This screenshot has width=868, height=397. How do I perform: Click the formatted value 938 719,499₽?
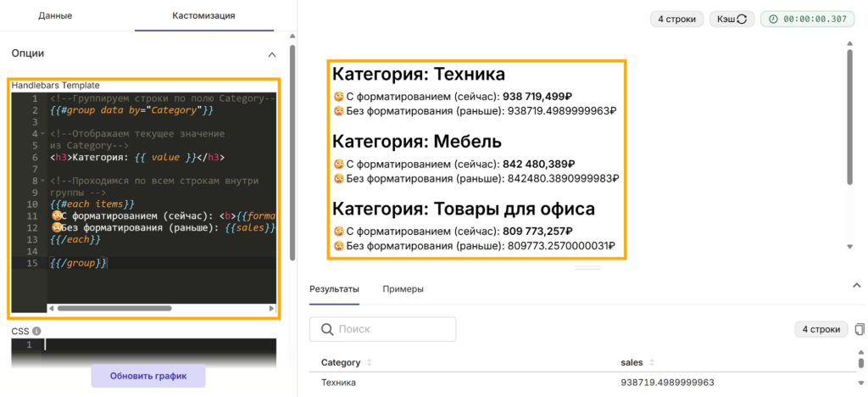coord(538,97)
